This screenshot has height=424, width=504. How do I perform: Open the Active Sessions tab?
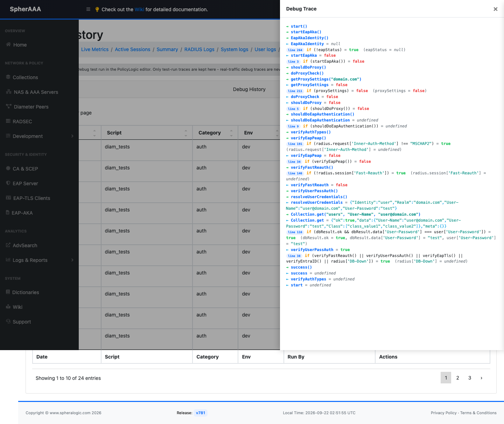(133, 49)
